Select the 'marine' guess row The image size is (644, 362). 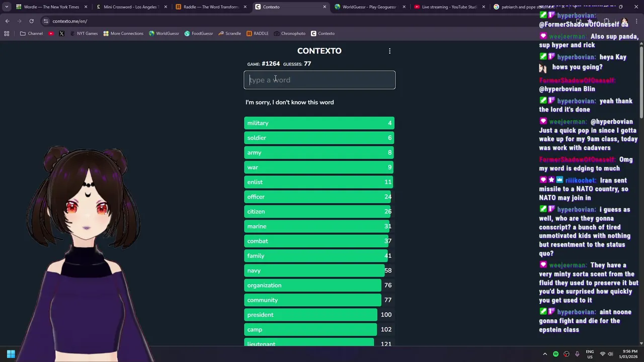click(319, 226)
